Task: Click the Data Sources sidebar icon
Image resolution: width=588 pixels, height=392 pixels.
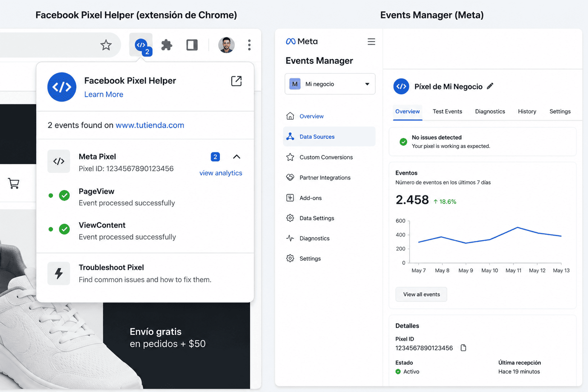Action: click(x=290, y=136)
